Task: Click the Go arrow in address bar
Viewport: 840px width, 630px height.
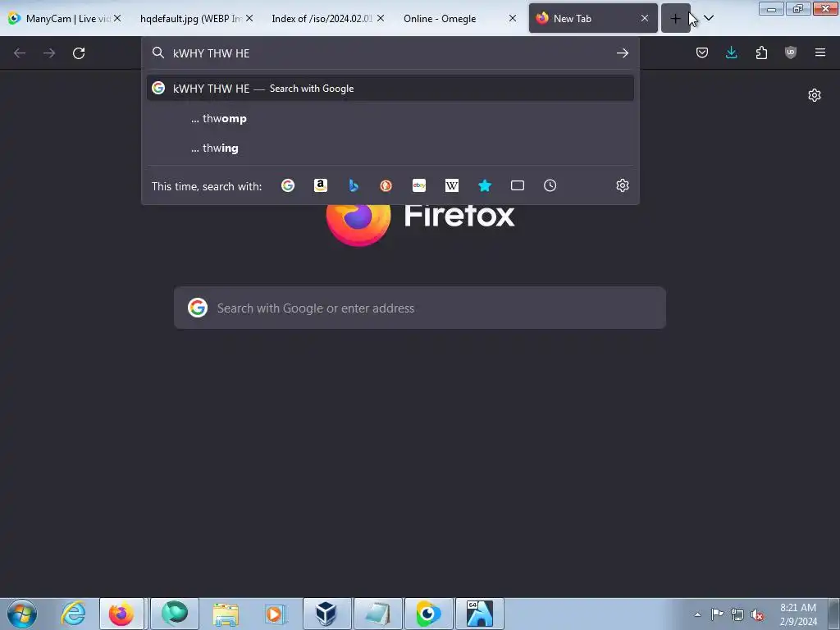Action: pos(622,53)
